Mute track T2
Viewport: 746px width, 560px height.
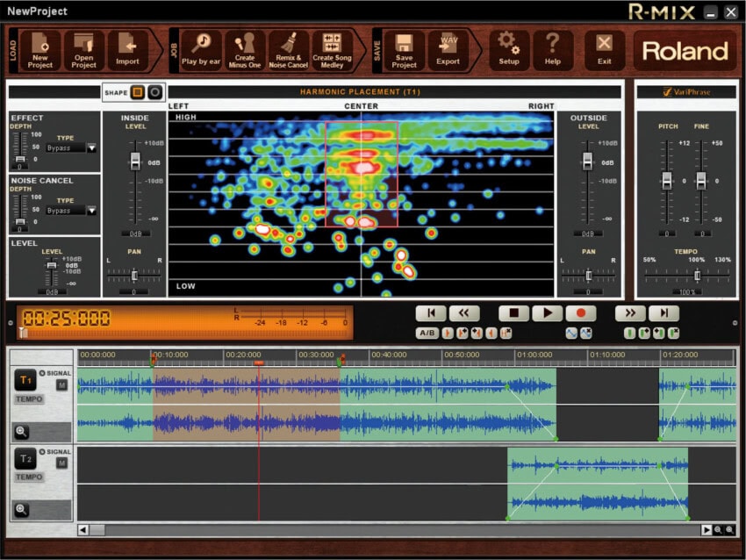pyautogui.click(x=61, y=463)
